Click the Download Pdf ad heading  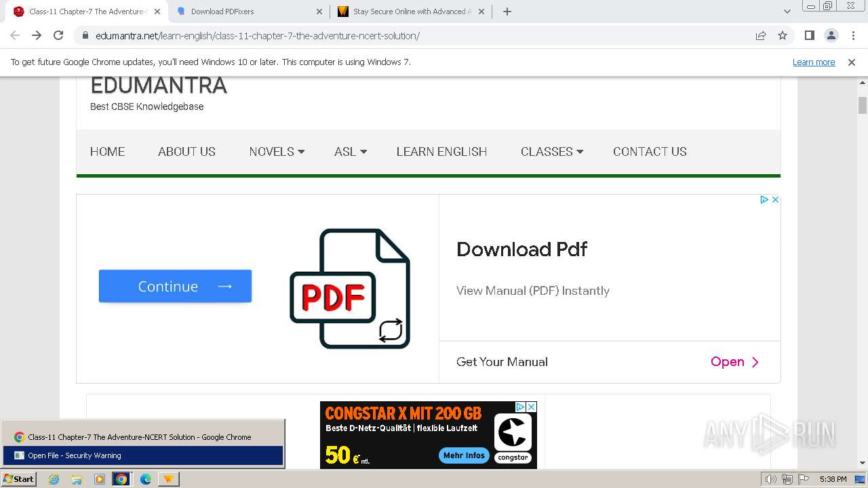point(522,249)
